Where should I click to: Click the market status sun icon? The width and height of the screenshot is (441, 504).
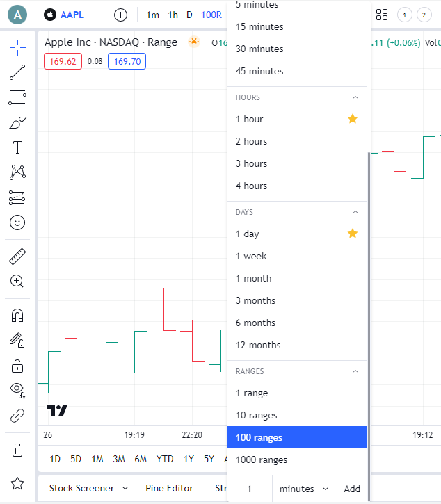coord(194,42)
